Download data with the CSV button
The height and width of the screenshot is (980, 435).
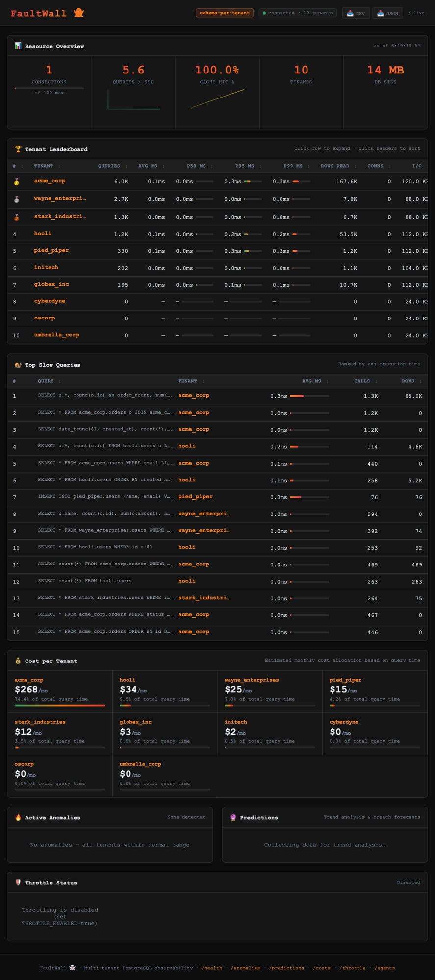356,13
